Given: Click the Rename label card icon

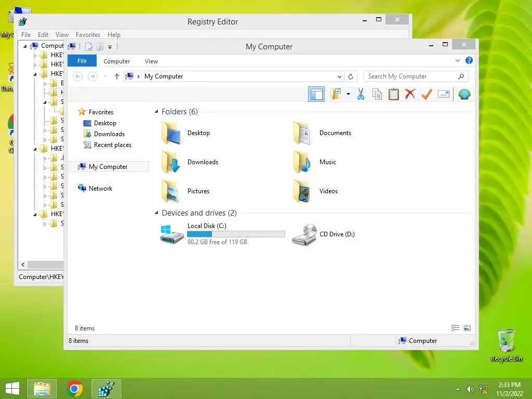Looking at the screenshot, I should coord(444,94).
